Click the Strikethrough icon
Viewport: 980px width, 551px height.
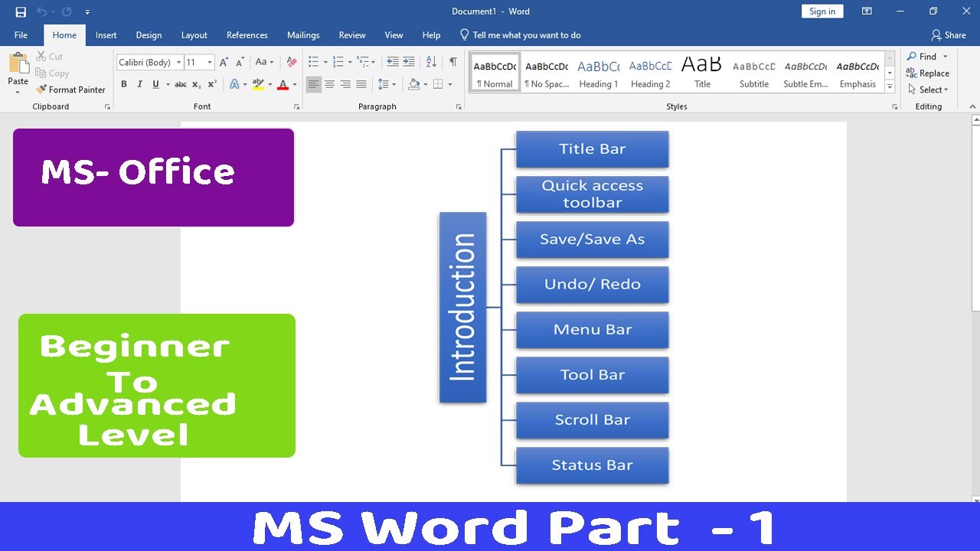[181, 84]
